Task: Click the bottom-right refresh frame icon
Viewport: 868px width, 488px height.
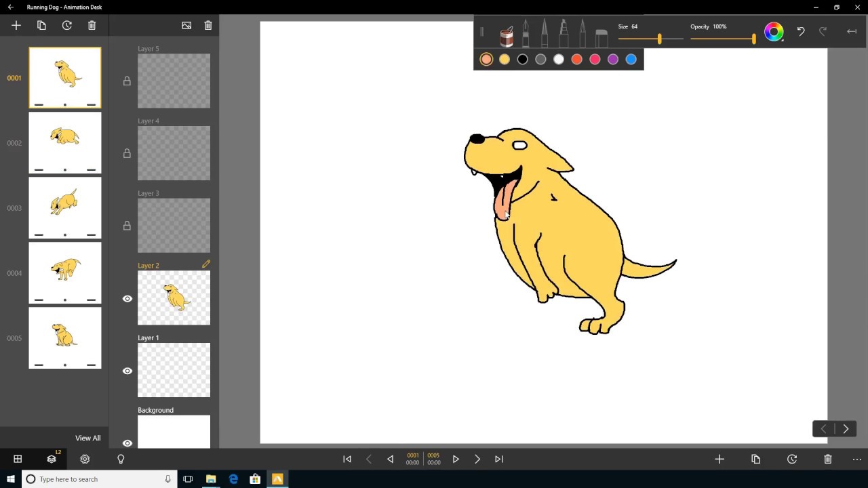Action: click(x=791, y=459)
